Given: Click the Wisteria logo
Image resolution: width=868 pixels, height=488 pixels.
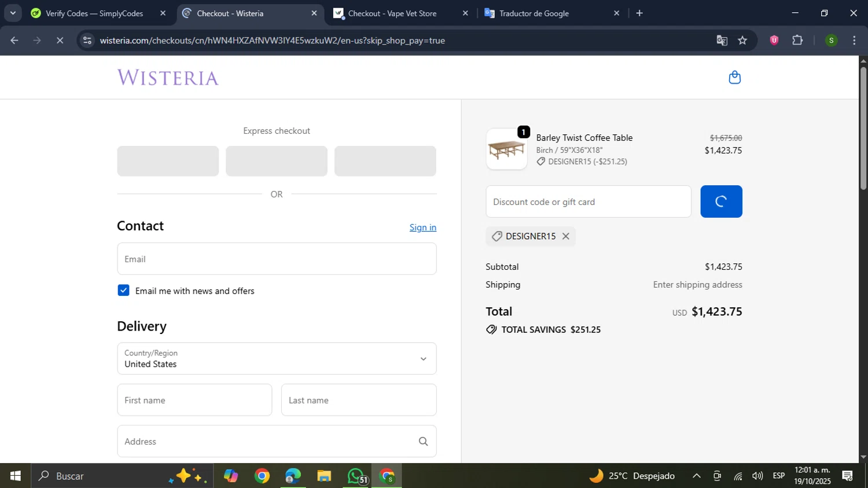Looking at the screenshot, I should tap(168, 78).
